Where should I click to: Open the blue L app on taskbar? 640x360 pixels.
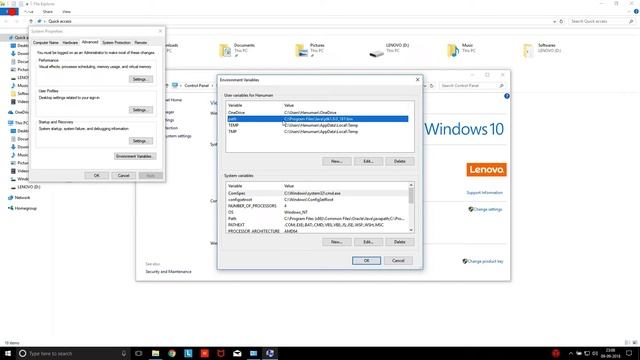[188, 353]
